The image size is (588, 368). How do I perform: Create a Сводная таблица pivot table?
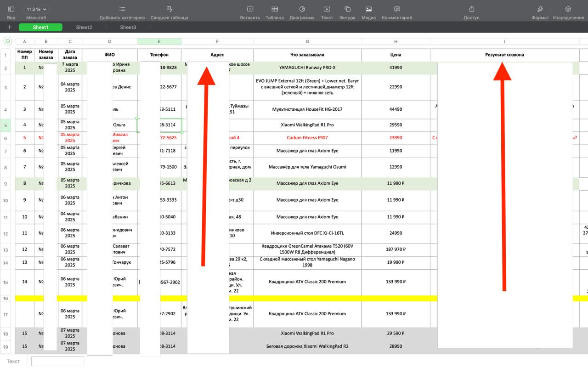click(170, 9)
